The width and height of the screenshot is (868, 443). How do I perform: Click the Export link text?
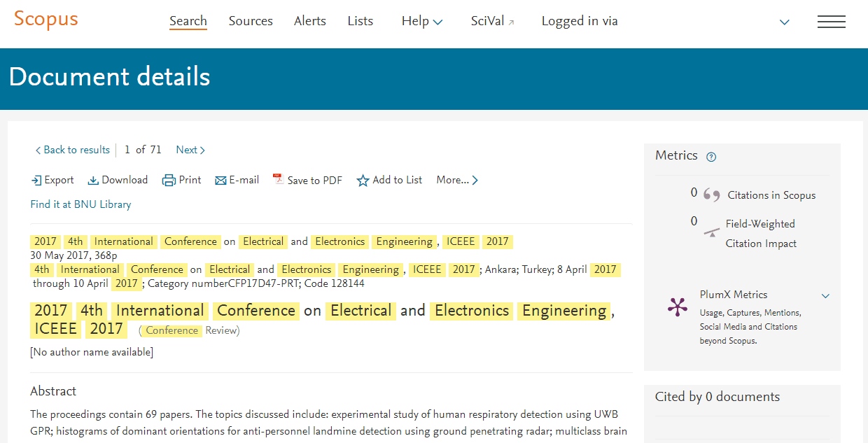point(59,180)
